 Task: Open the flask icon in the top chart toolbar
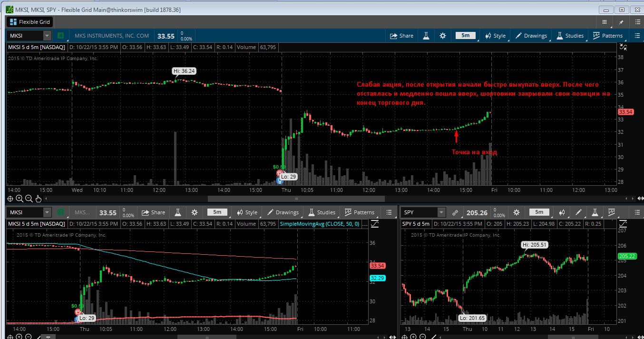click(426, 36)
